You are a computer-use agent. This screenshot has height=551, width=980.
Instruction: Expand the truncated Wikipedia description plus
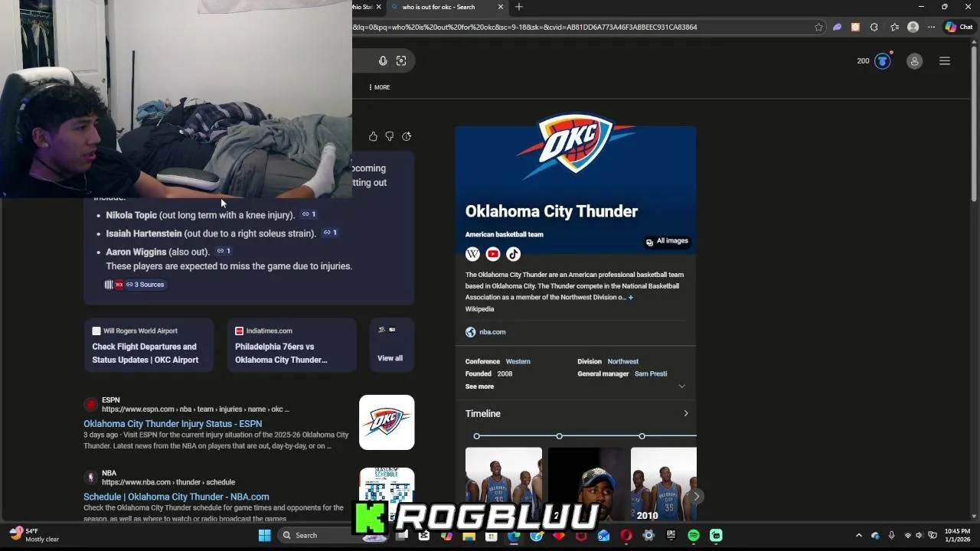point(631,298)
